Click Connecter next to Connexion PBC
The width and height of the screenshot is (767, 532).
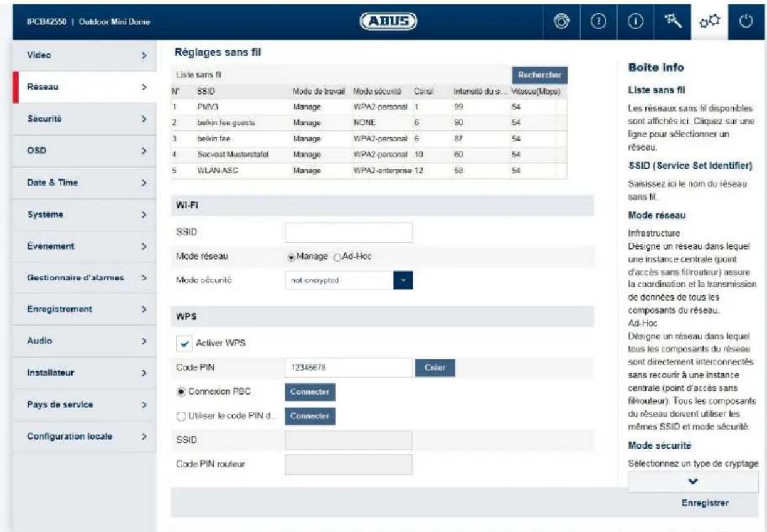(310, 391)
